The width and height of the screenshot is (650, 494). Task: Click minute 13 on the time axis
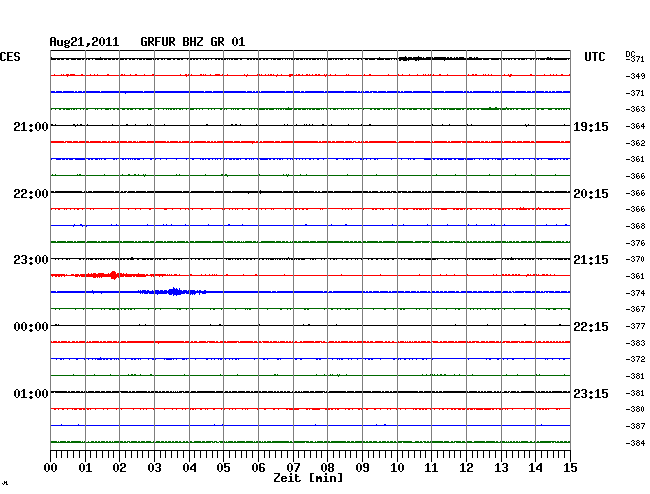coord(501,468)
